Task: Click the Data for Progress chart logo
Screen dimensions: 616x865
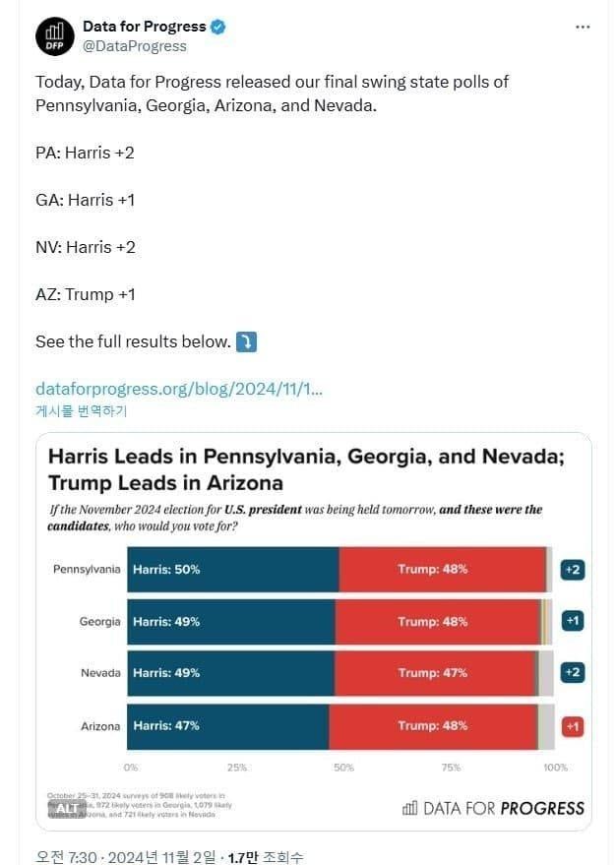Action: 493,808
